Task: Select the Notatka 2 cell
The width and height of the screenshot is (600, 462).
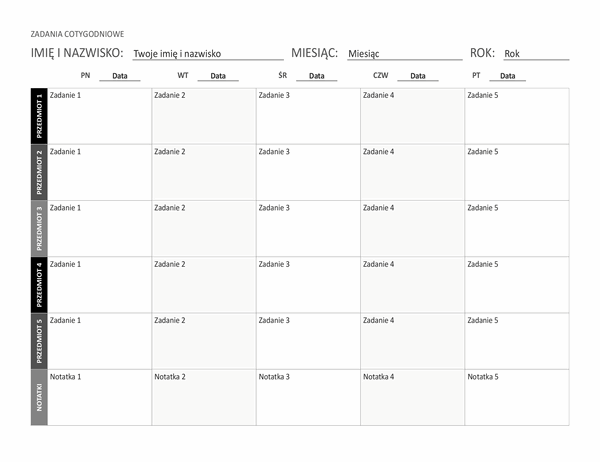Action: (204, 397)
